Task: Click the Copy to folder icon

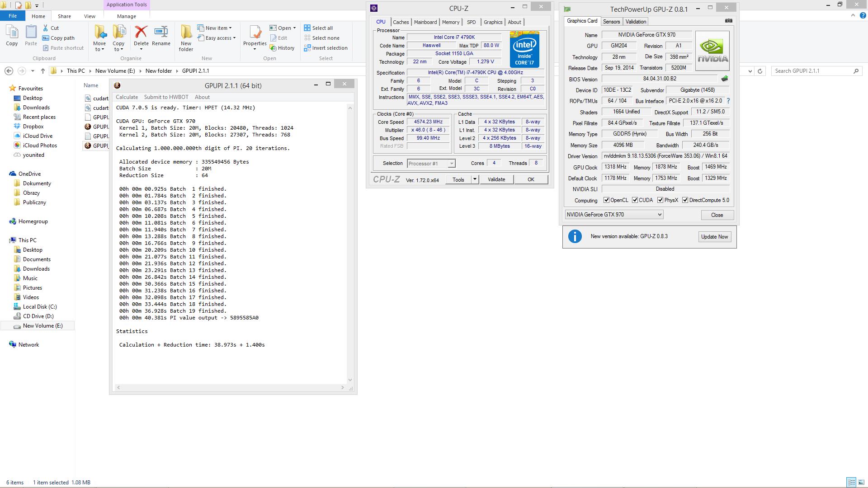Action: coord(119,32)
